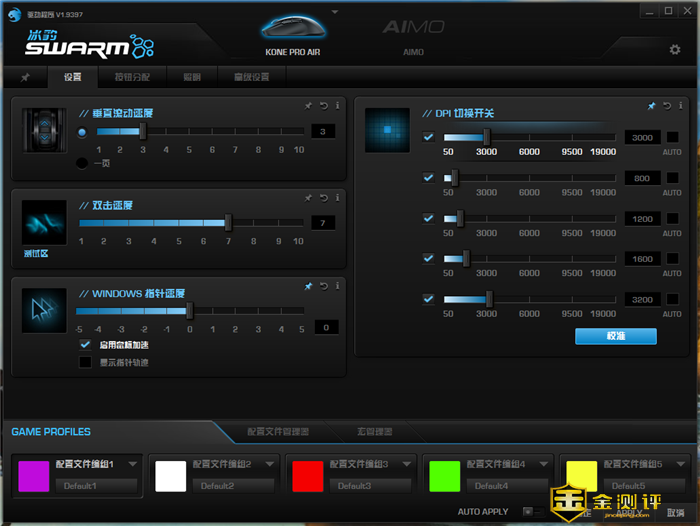Image resolution: width=700 pixels, height=526 pixels.
Task: Select the one-page scroll radio option
Action: [x=83, y=162]
